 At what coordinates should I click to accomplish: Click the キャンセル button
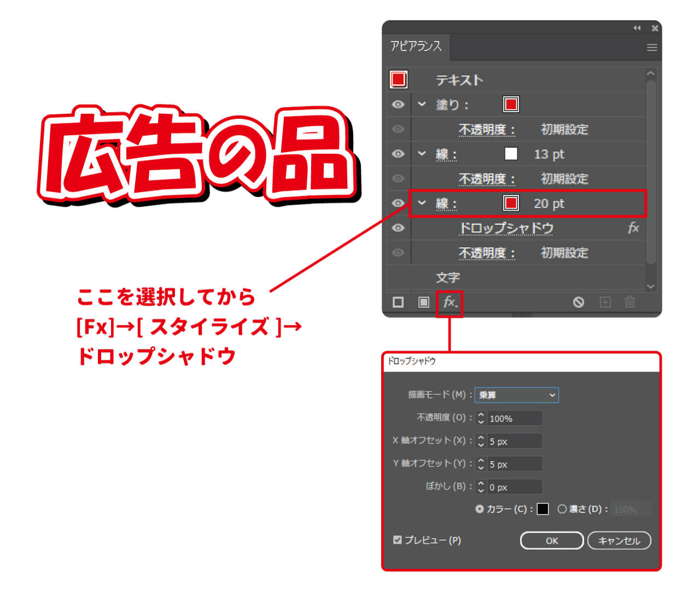click(x=619, y=540)
